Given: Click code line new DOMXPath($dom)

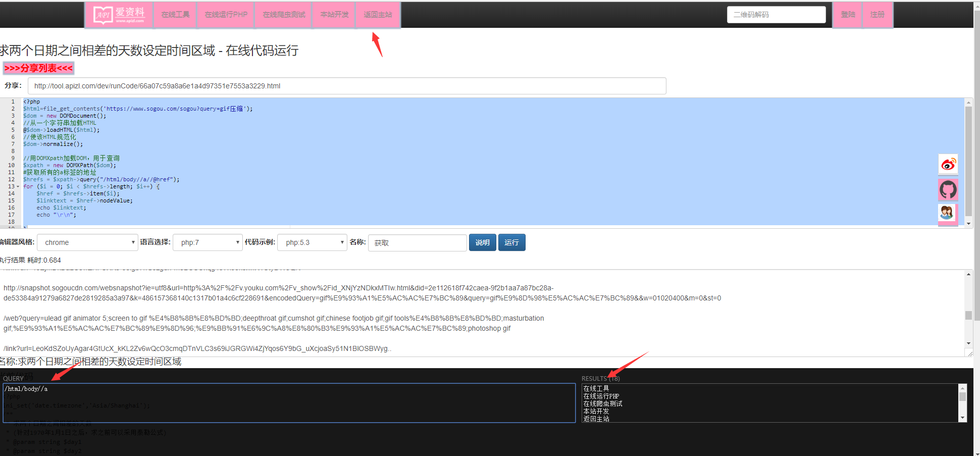Looking at the screenshot, I should pyautogui.click(x=70, y=165).
